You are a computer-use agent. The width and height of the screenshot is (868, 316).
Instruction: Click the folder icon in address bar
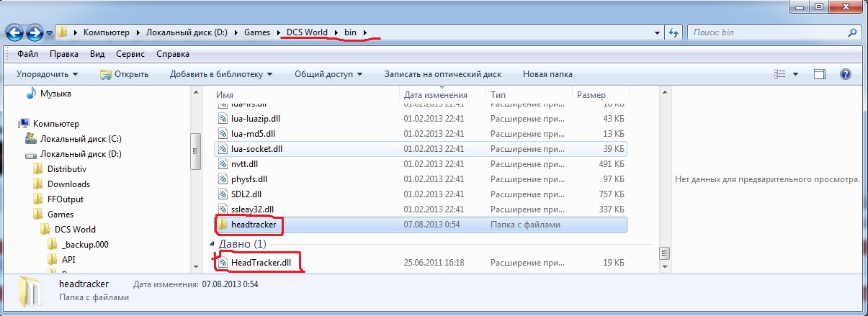[x=63, y=32]
